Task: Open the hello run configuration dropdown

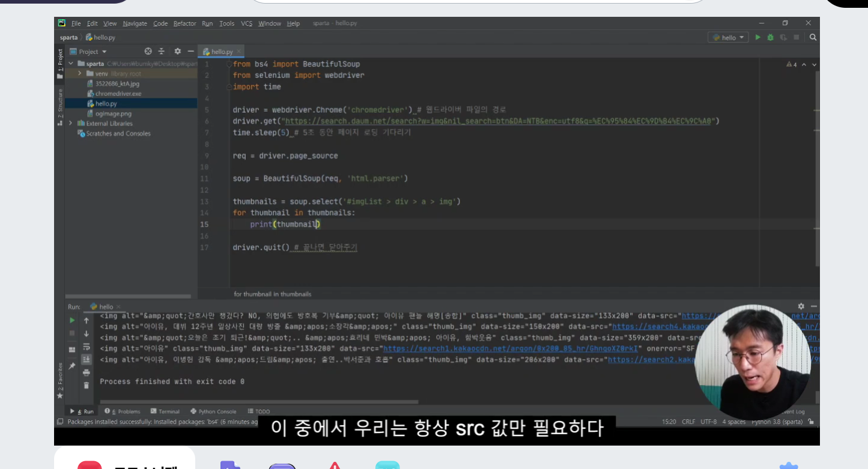Action: coord(729,37)
